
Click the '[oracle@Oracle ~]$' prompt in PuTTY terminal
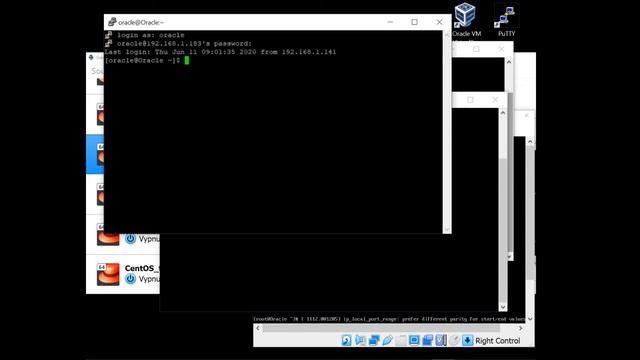pos(142,60)
